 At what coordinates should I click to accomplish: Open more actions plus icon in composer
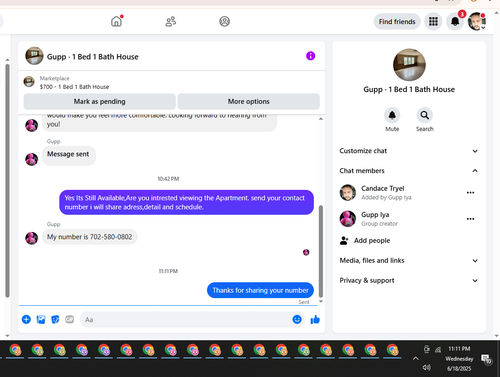(x=26, y=320)
